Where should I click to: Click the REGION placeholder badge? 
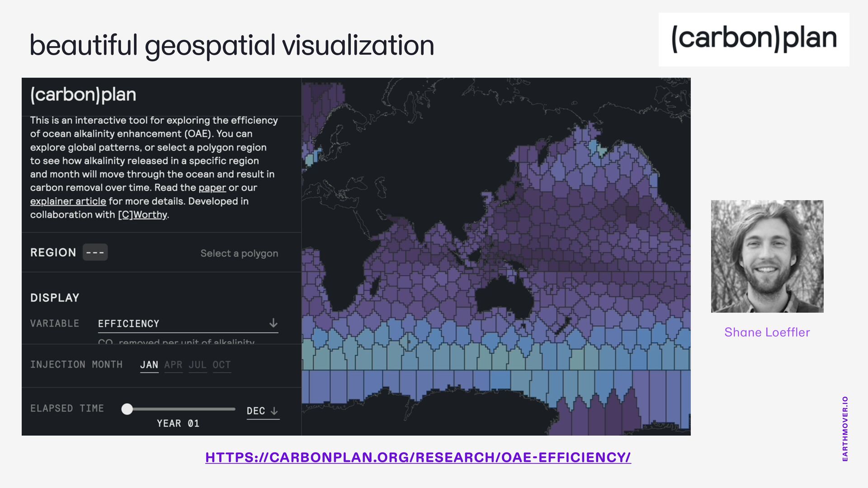(95, 252)
